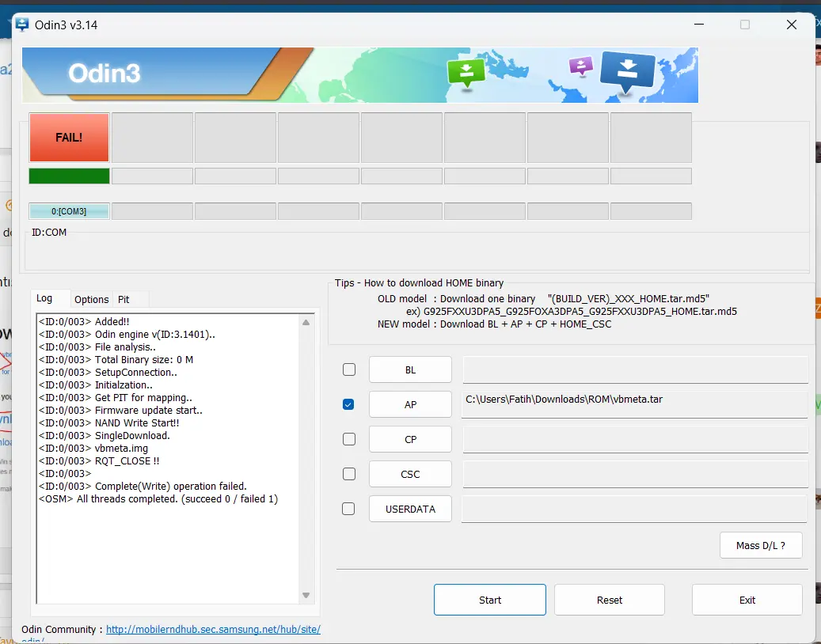Click the log scrollbar down arrow
Image resolution: width=821 pixels, height=644 pixels.
tap(306, 596)
